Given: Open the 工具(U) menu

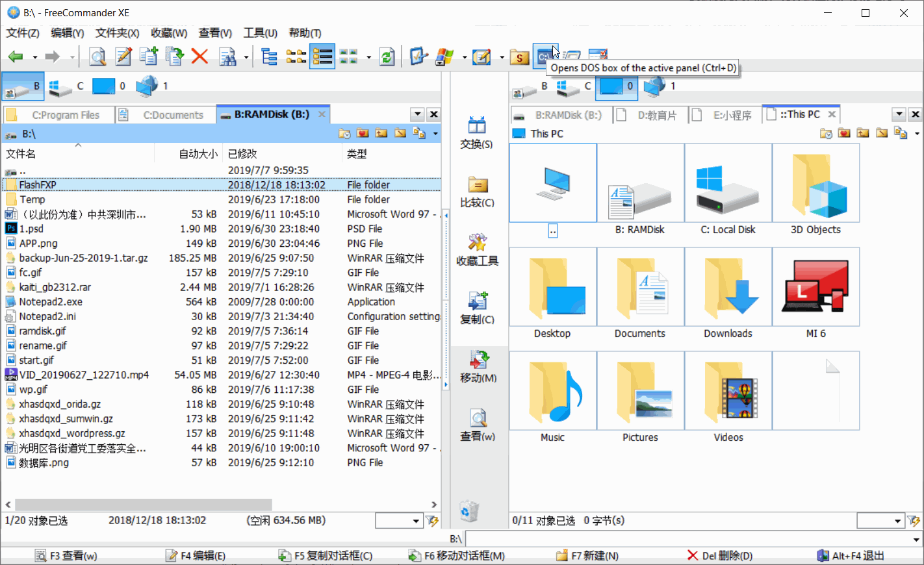Looking at the screenshot, I should [260, 32].
